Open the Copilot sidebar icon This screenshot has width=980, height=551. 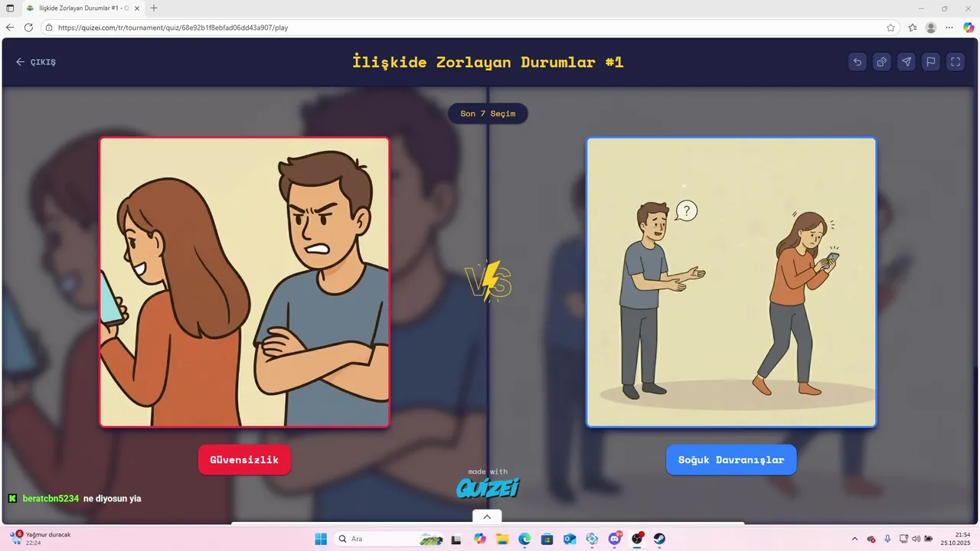click(969, 28)
